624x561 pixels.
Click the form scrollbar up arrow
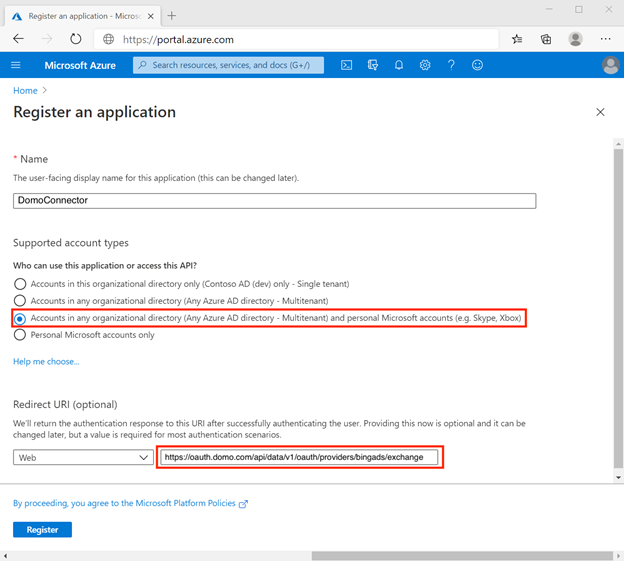click(618, 144)
